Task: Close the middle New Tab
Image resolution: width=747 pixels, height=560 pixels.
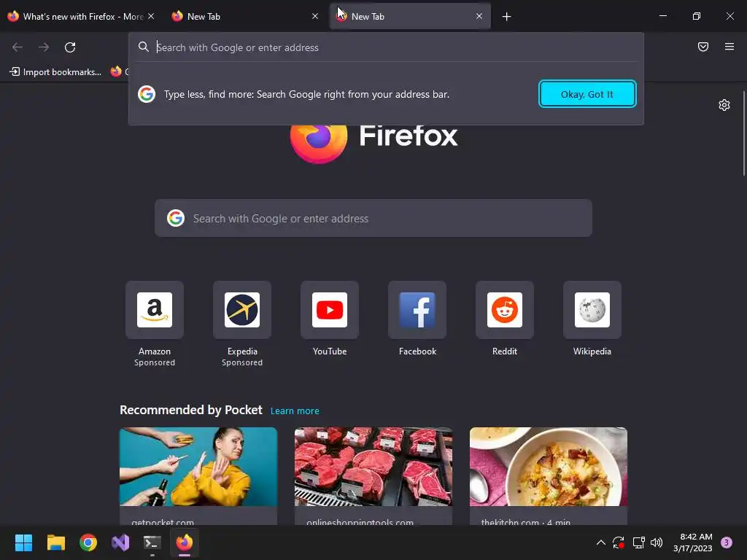Action: click(315, 16)
